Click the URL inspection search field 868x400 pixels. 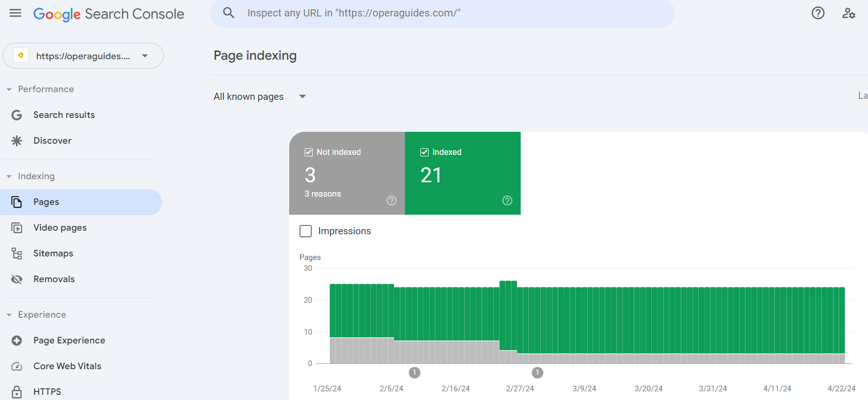(442, 13)
